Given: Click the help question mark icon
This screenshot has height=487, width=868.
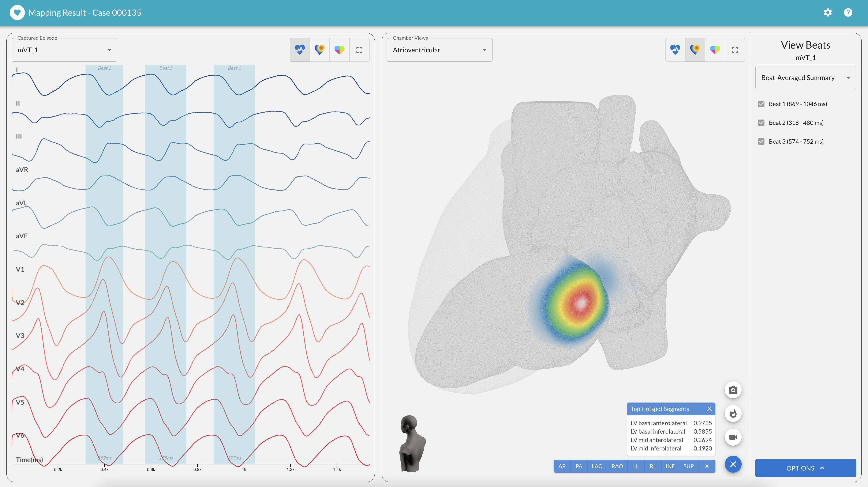Looking at the screenshot, I should tap(848, 13).
